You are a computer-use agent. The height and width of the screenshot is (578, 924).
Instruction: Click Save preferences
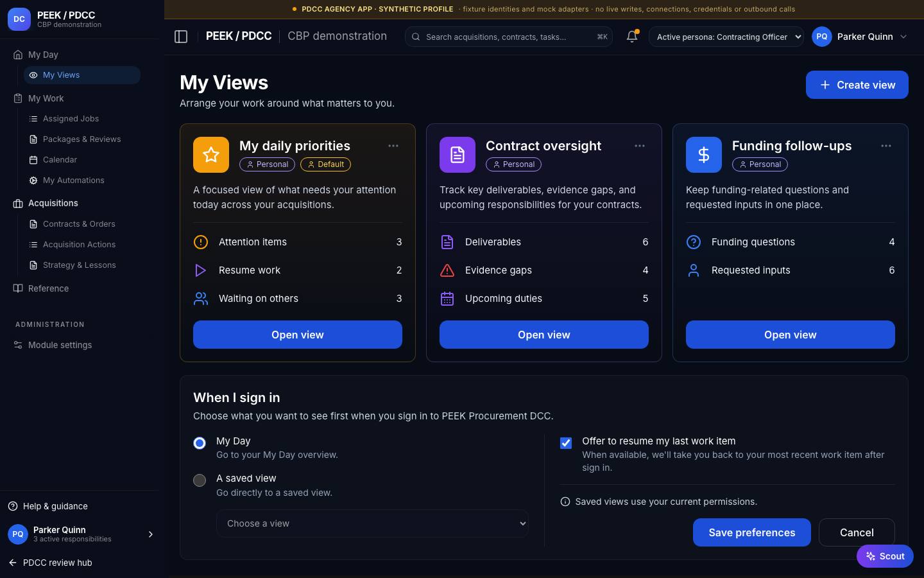[752, 532]
